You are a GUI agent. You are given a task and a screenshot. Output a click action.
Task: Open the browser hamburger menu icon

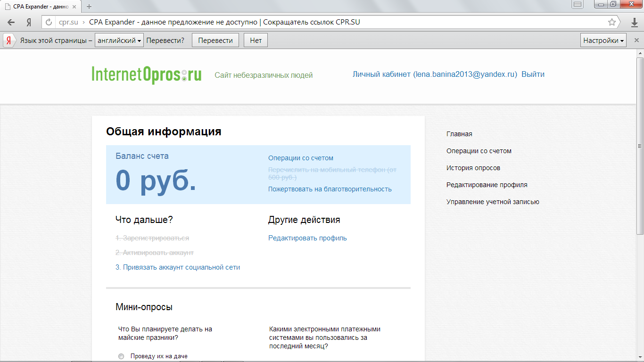[578, 5]
